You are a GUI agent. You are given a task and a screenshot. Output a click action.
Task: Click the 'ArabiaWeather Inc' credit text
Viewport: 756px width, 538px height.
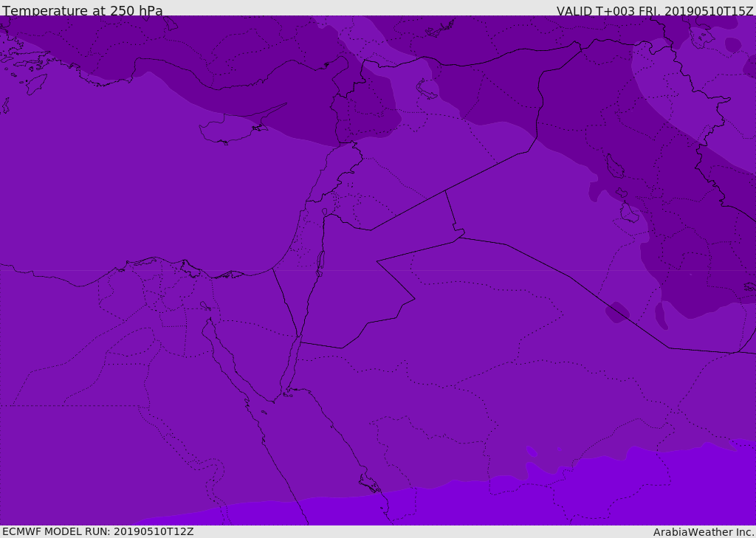tap(703, 532)
